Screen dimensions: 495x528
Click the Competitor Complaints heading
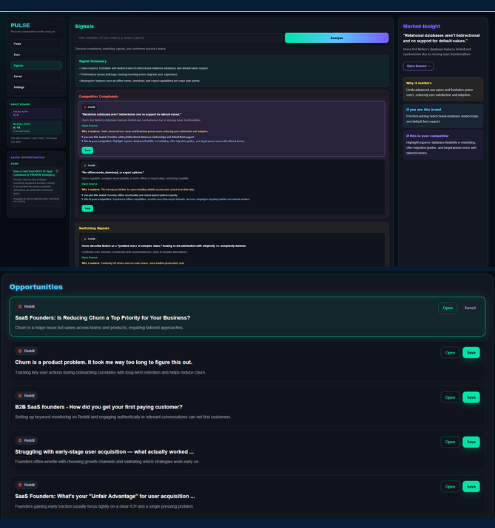[x=98, y=97]
